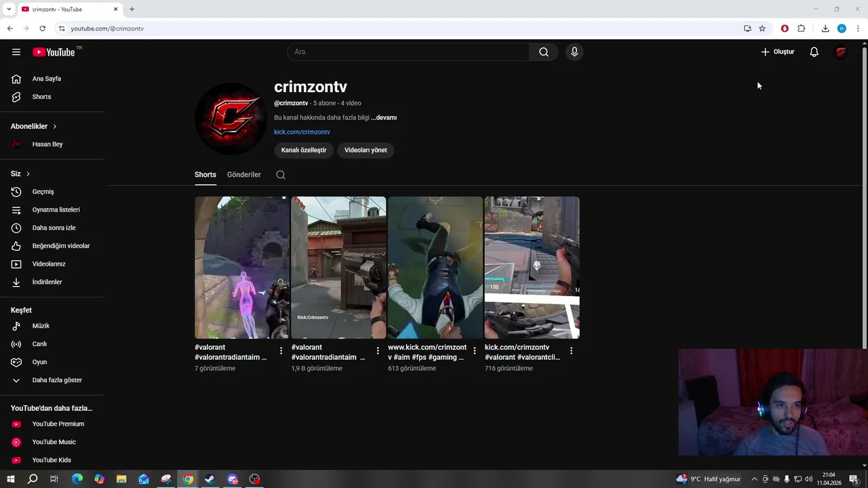Viewport: 868px width, 488px height.
Task: Click Kanalı özelleştir button
Action: point(304,150)
